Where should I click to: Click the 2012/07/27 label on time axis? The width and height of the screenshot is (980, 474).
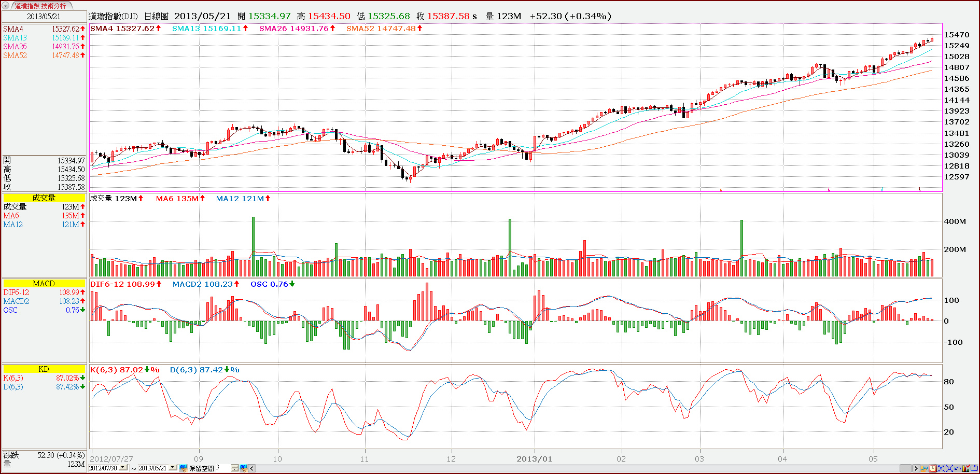tap(111, 459)
